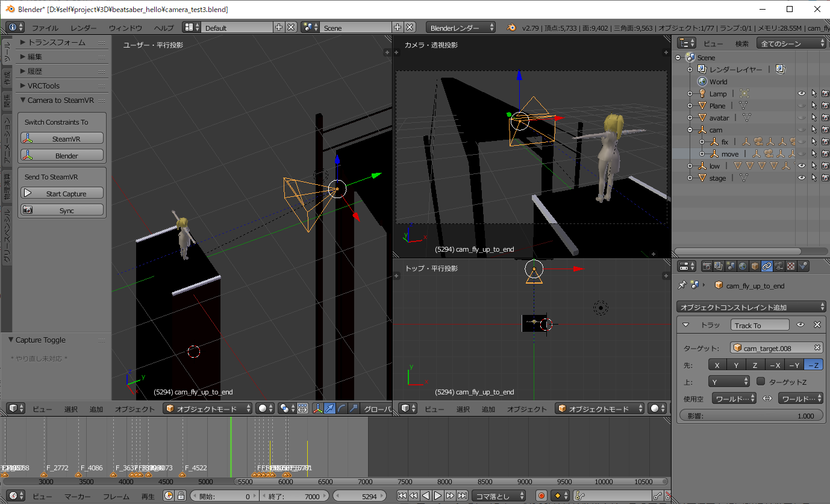The width and height of the screenshot is (830, 504).
Task: Open the Constraints properties tab chain icon
Action: point(767,266)
